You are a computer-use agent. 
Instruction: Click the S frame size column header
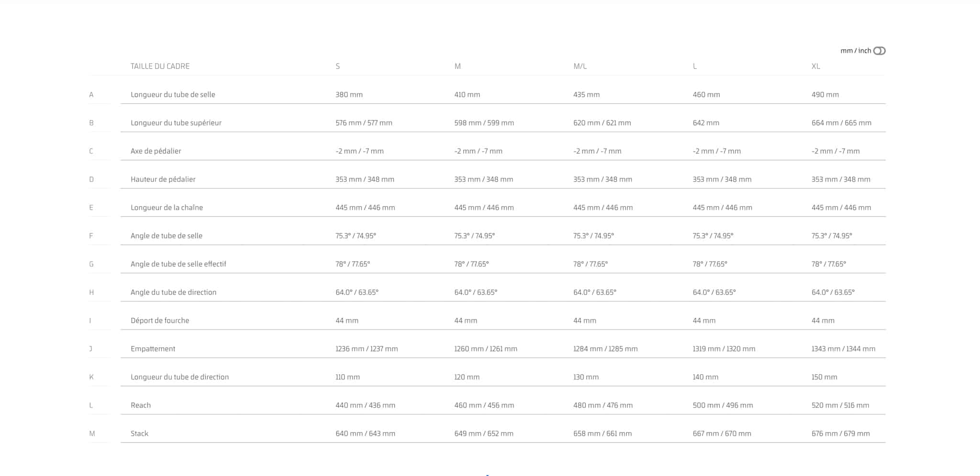coord(338,66)
